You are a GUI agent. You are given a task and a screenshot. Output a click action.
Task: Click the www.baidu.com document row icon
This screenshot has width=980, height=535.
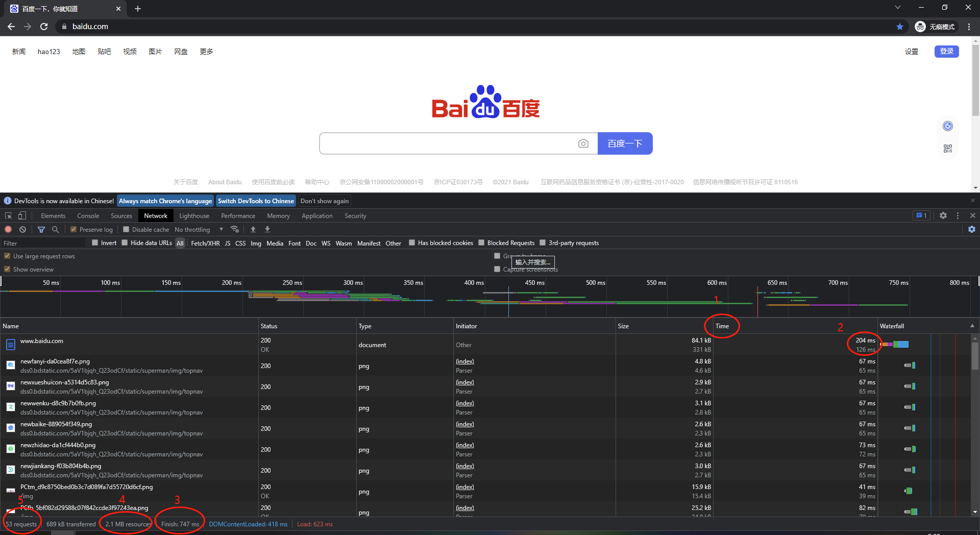tap(11, 345)
